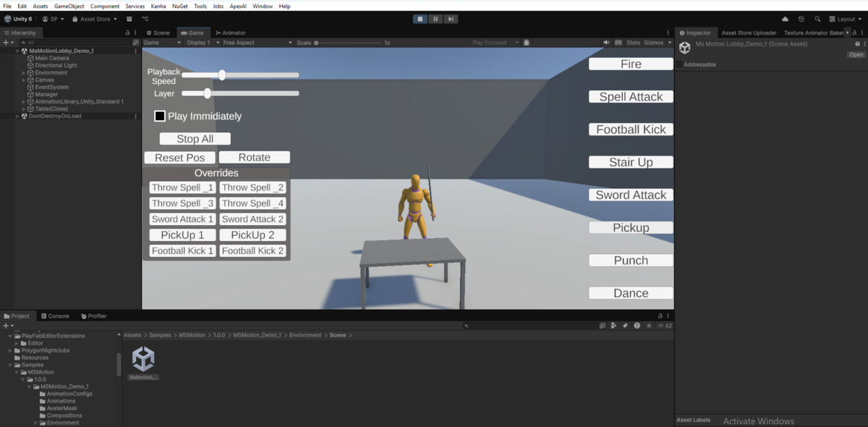Switch to the Console tab
868x427 pixels.
point(55,316)
